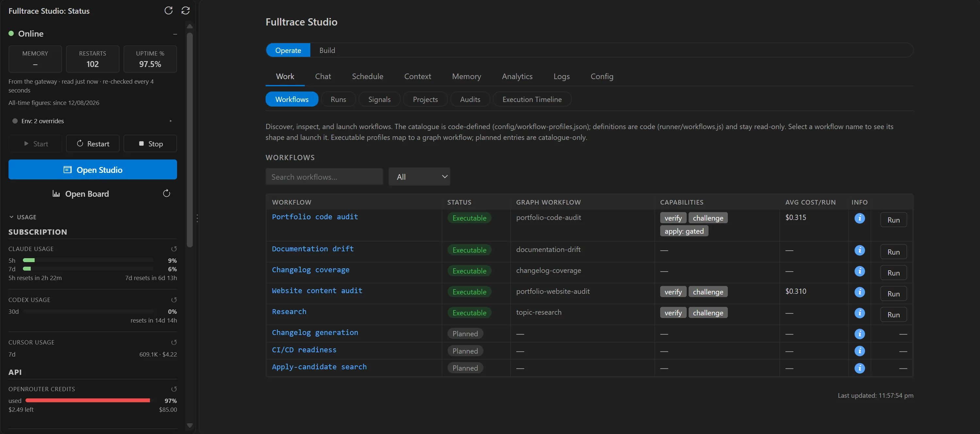This screenshot has height=434, width=980.
Task: Select the Runs pill
Action: pos(338,99)
